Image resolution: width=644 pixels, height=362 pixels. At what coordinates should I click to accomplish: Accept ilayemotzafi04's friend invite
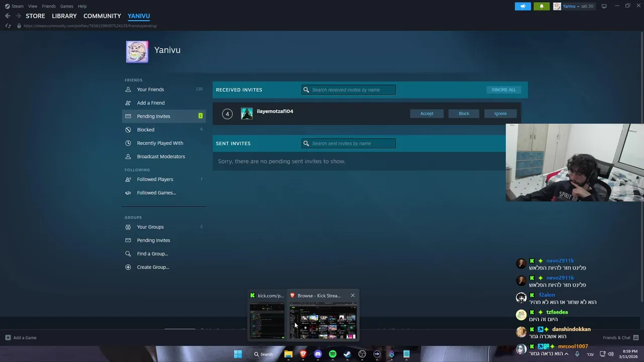427,114
